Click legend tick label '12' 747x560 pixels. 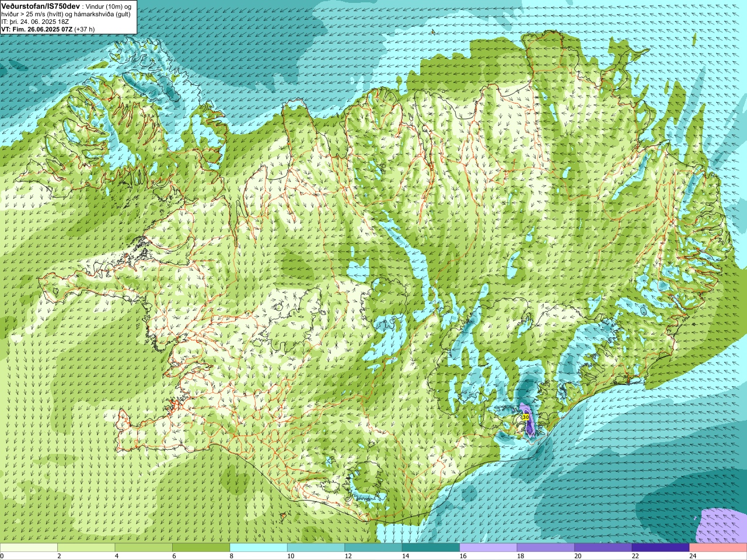347,556
